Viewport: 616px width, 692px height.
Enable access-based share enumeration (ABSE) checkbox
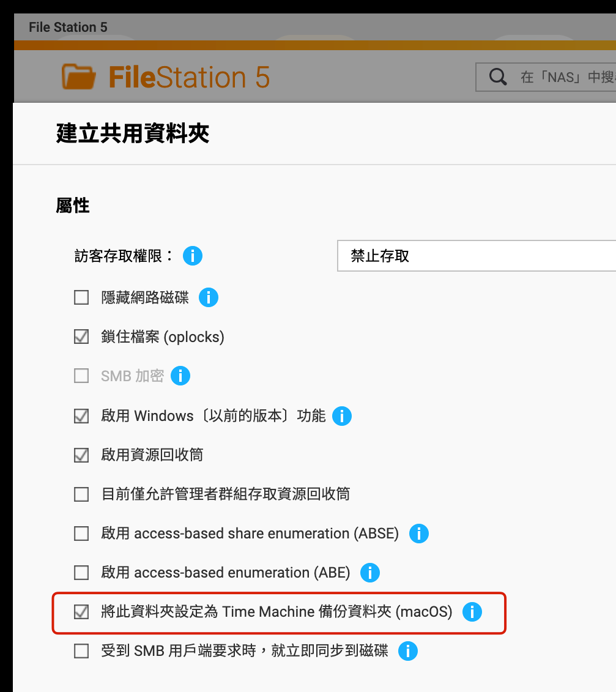pyautogui.click(x=81, y=534)
